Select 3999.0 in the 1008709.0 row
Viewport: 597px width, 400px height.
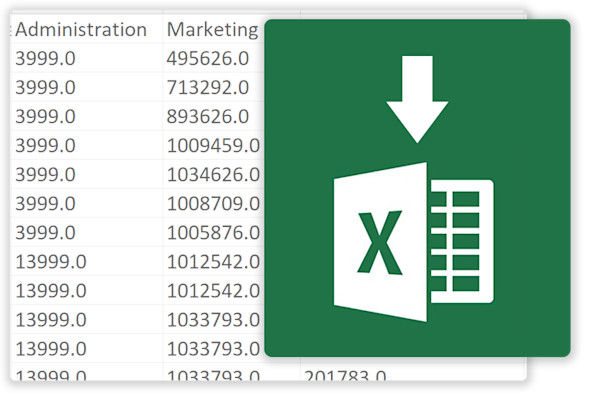[x=45, y=204]
